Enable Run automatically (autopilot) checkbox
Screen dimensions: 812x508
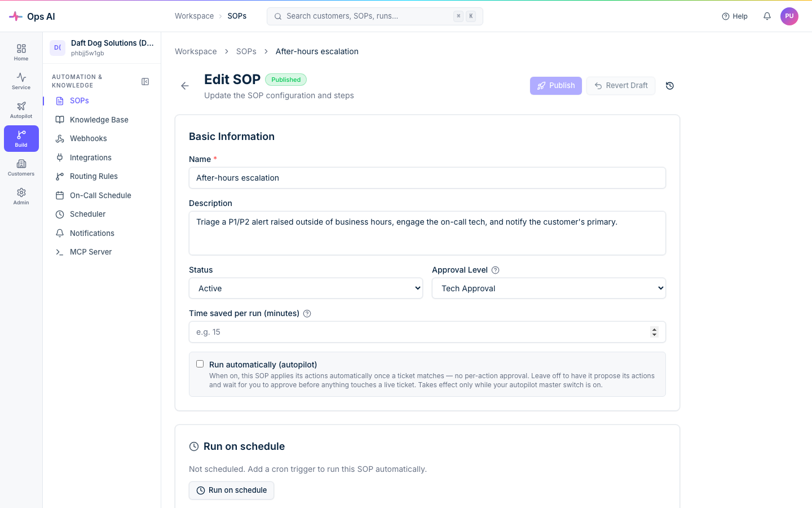click(200, 364)
